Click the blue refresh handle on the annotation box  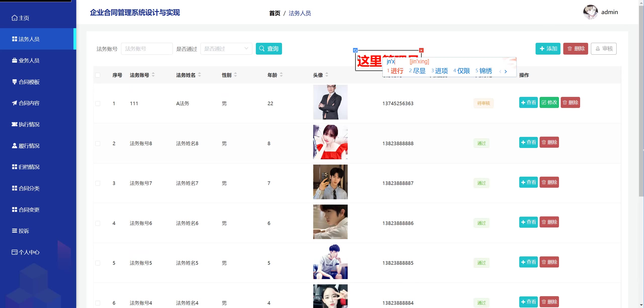355,50
